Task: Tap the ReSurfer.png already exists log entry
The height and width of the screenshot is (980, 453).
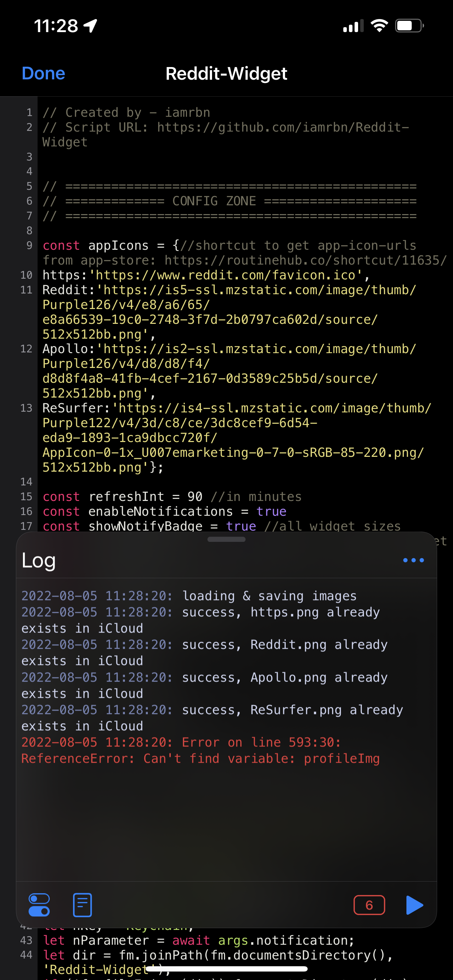Action: [212, 718]
